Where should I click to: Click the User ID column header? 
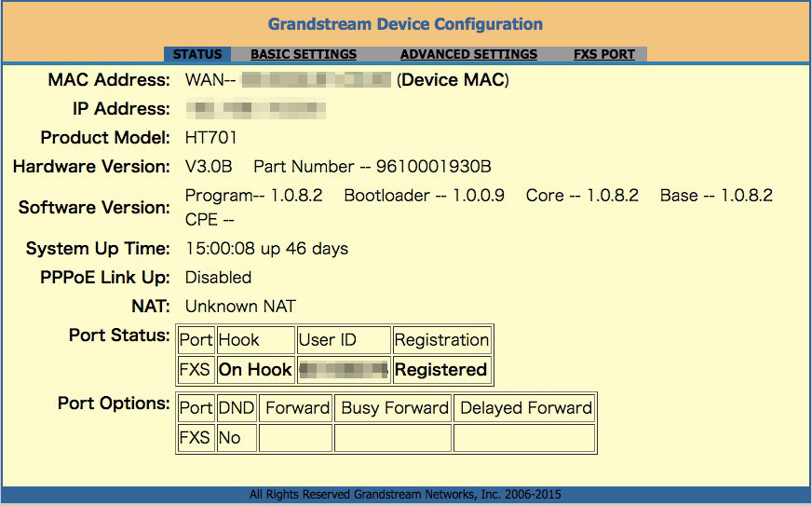(344, 340)
